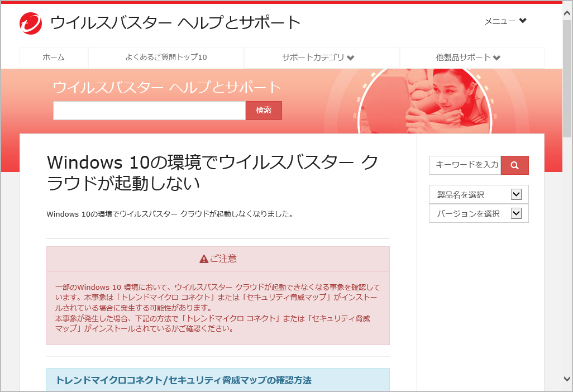
Task: Click the ウイルスバスター ヘルプとサポート page header
Action: coord(175,23)
